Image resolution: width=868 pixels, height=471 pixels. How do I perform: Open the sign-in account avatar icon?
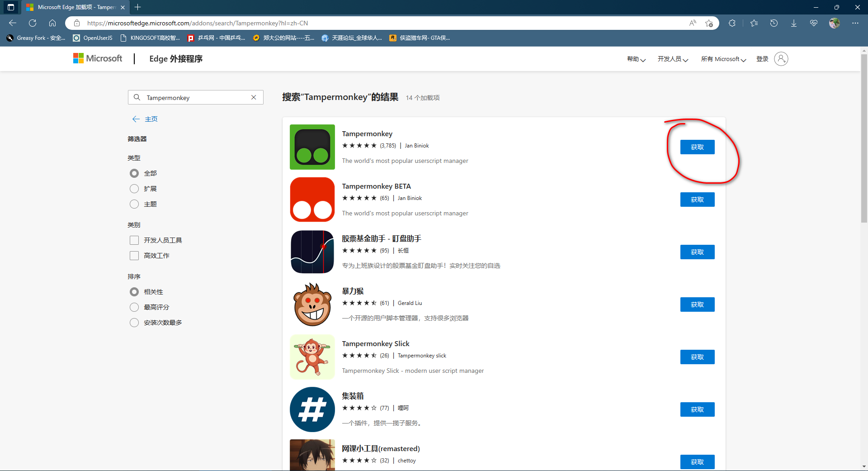click(781, 59)
